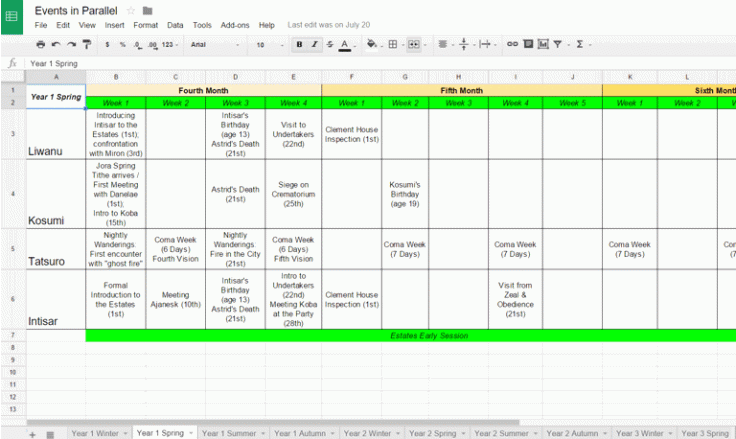
Task: Redo the last action
Action: pyautogui.click(x=71, y=44)
